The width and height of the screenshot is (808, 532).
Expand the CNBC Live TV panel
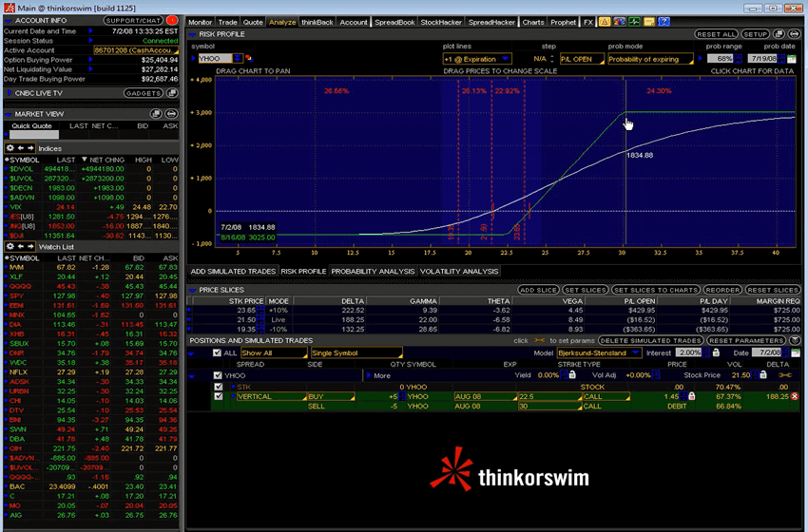(x=9, y=93)
